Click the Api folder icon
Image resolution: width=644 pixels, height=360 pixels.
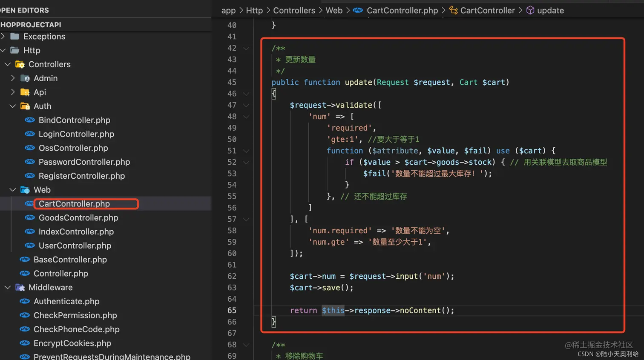(x=25, y=92)
